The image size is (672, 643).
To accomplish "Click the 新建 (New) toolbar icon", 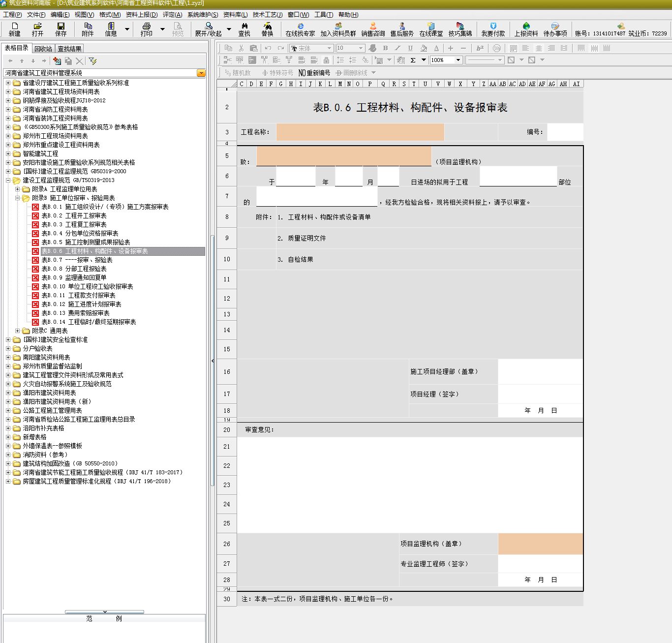I will click(x=14, y=30).
